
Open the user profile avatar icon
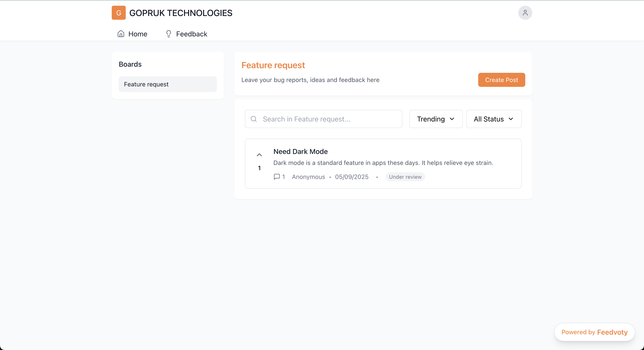pos(525,13)
